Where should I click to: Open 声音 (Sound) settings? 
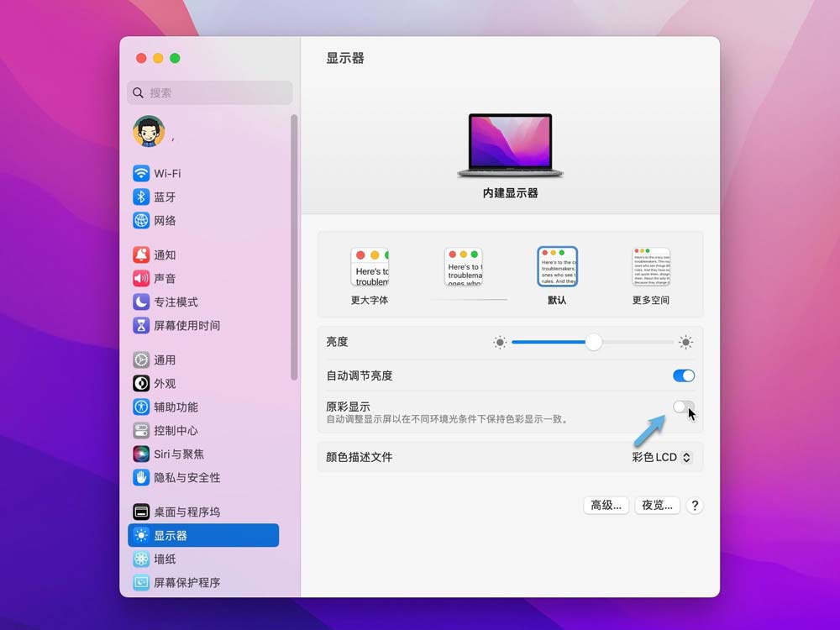pyautogui.click(x=165, y=278)
